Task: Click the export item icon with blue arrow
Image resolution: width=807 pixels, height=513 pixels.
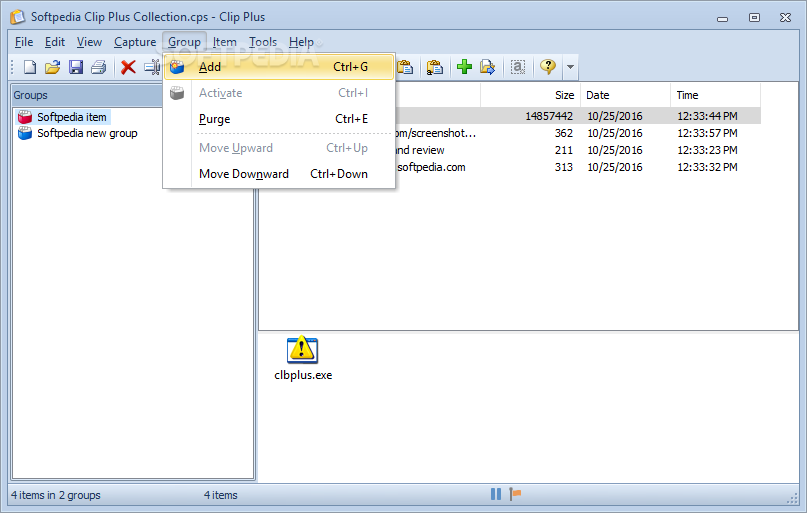Action: 487,67
